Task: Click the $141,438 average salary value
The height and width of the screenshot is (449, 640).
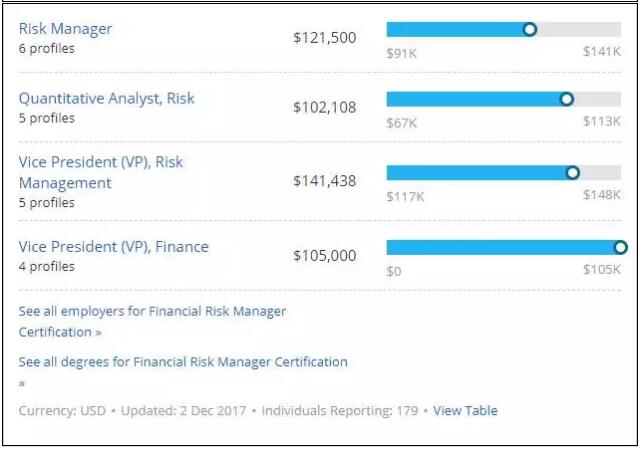Action: click(x=324, y=181)
